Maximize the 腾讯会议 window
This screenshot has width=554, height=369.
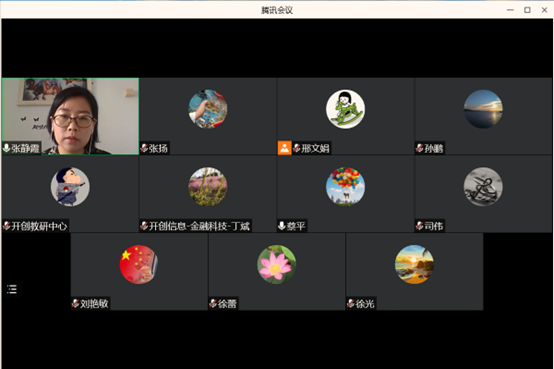pos(527,10)
